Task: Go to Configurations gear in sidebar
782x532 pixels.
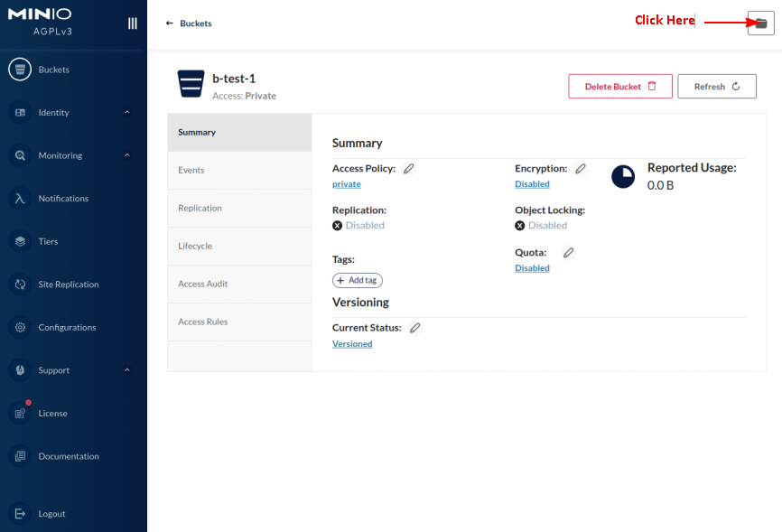Action: click(x=66, y=327)
